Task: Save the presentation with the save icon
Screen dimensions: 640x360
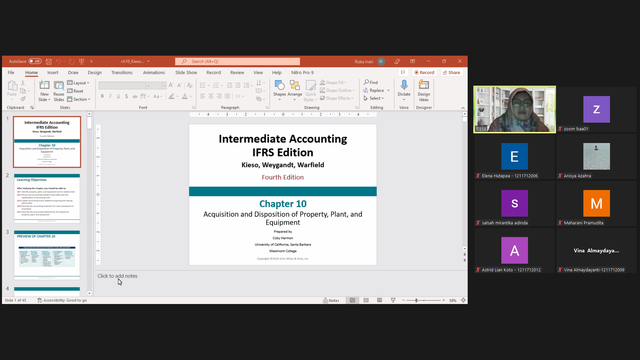Action: pos(49,61)
